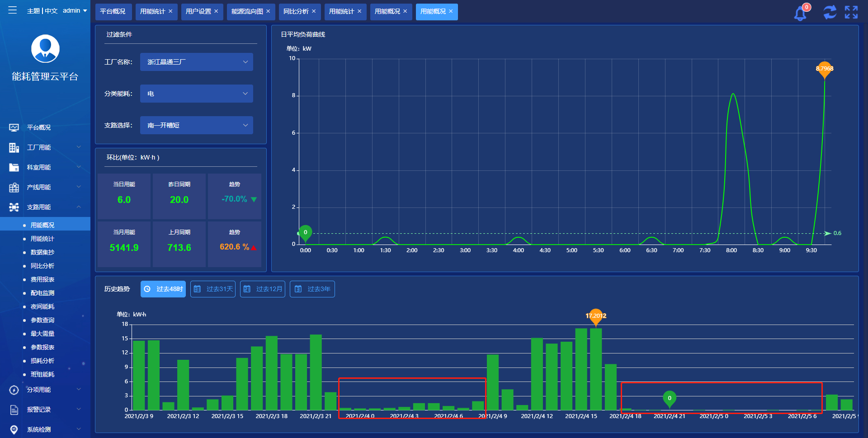868x438 pixels.
Task: Select the 过去48时 history range
Action: pyautogui.click(x=163, y=289)
